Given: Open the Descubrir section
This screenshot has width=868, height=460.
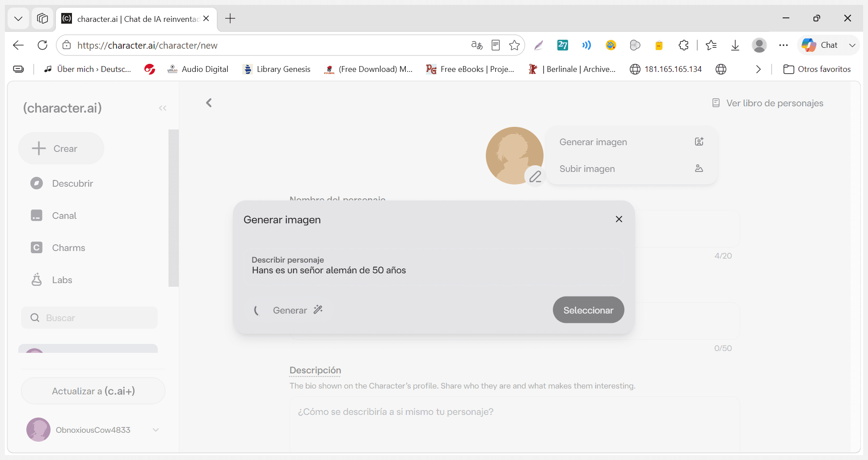Looking at the screenshot, I should click(62, 184).
